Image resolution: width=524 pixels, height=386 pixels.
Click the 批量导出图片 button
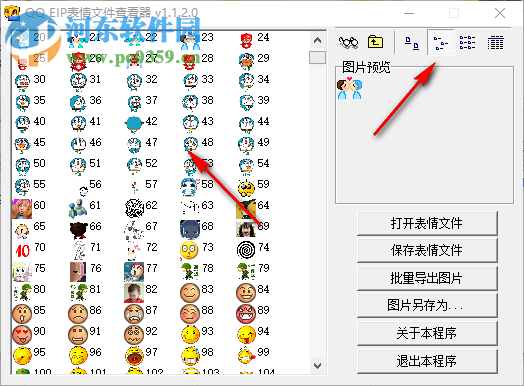tap(427, 278)
